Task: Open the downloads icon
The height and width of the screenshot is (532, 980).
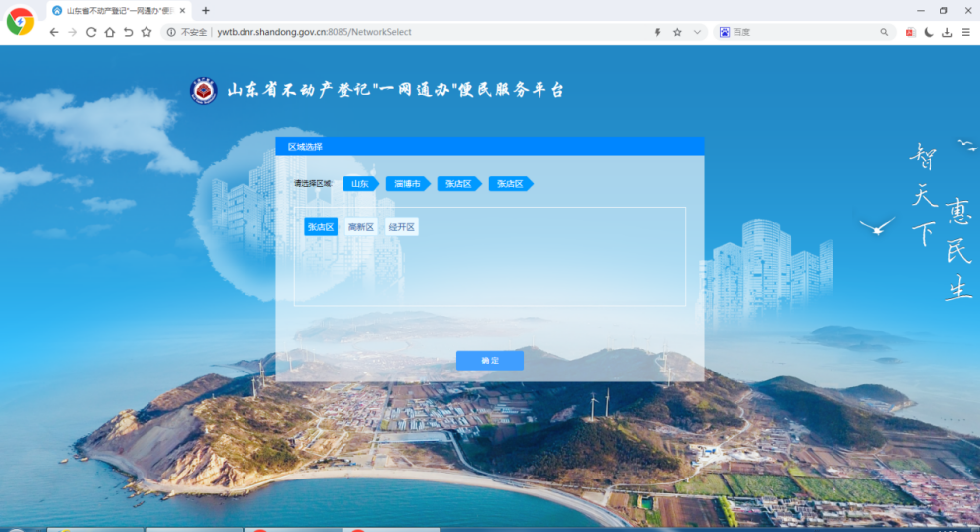Action: (x=947, y=32)
